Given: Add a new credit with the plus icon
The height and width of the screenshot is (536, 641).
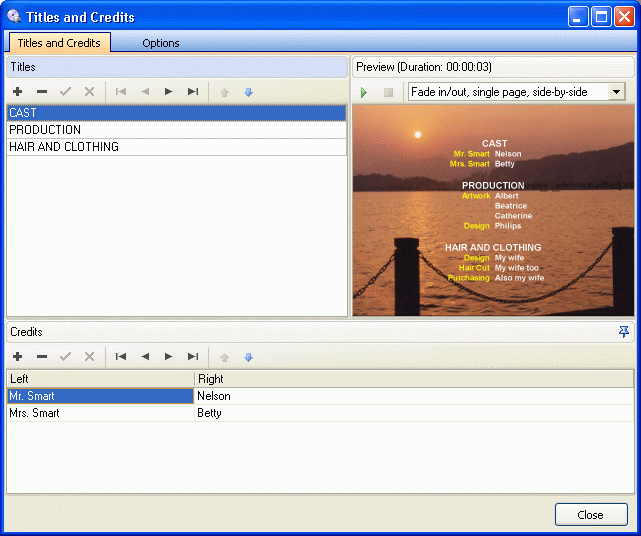Looking at the screenshot, I should pos(18,357).
